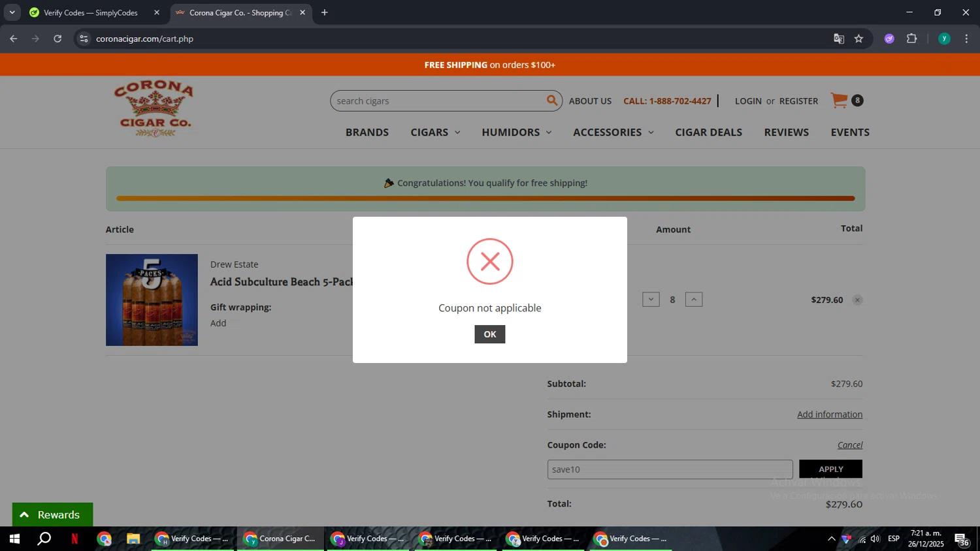The image size is (980, 551).
Task: Switch to Corona Cigar taskbar window
Action: pyautogui.click(x=280, y=539)
